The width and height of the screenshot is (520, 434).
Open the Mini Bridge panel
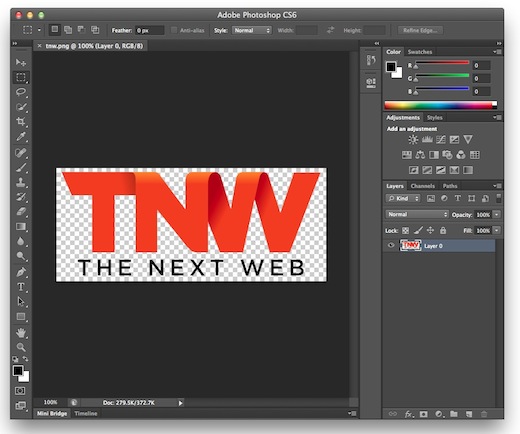click(52, 413)
